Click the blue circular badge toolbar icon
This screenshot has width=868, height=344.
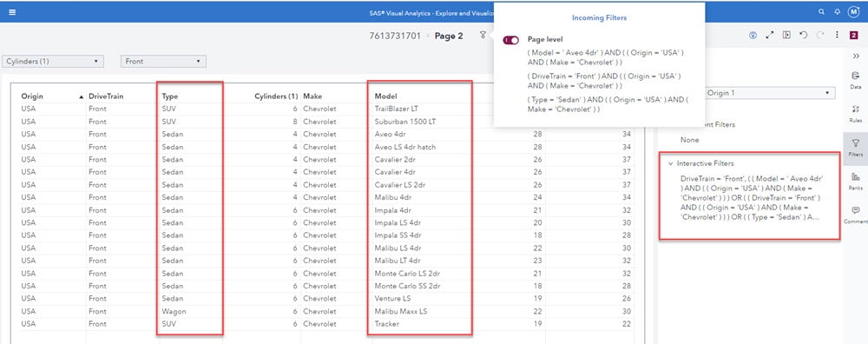753,35
